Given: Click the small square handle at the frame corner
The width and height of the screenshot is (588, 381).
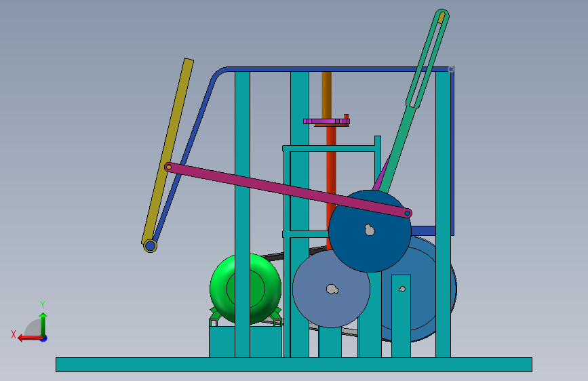Looking at the screenshot, I should pyautogui.click(x=451, y=69).
